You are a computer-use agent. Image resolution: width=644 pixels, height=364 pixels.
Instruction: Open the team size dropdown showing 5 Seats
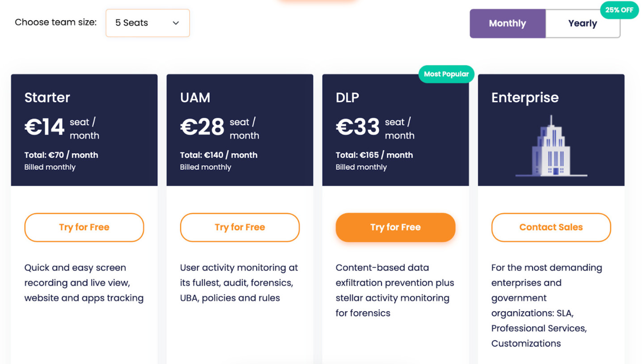[x=148, y=23]
